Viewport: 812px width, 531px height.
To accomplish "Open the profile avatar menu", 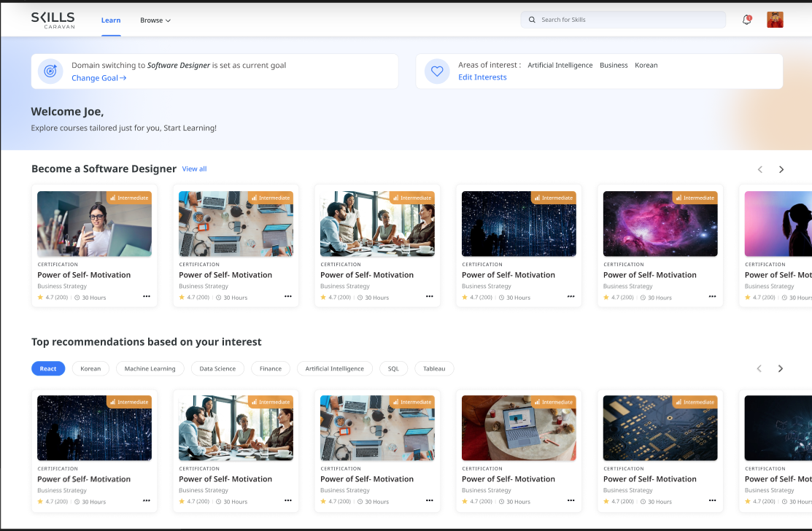I will pyautogui.click(x=775, y=20).
